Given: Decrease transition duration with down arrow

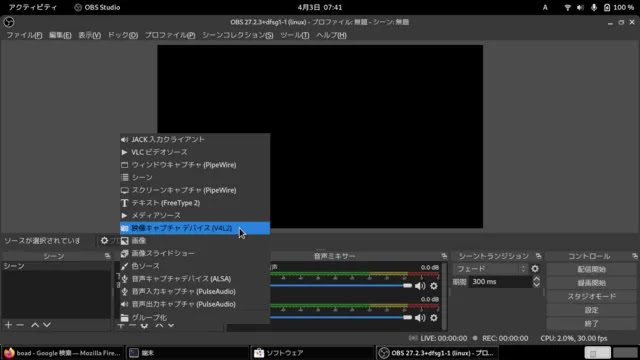Looking at the screenshot, I should click(537, 284).
